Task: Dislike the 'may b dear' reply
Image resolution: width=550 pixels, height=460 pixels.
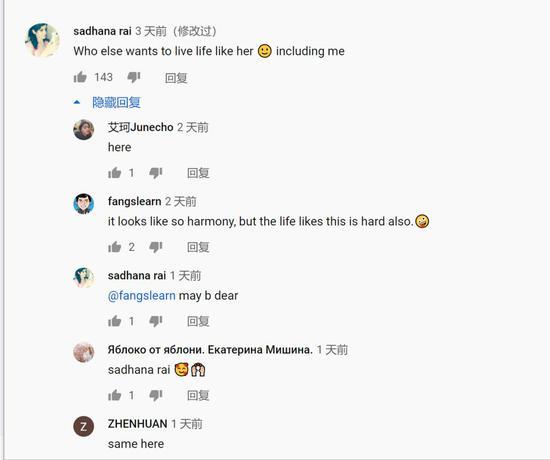Action: pyautogui.click(x=155, y=321)
